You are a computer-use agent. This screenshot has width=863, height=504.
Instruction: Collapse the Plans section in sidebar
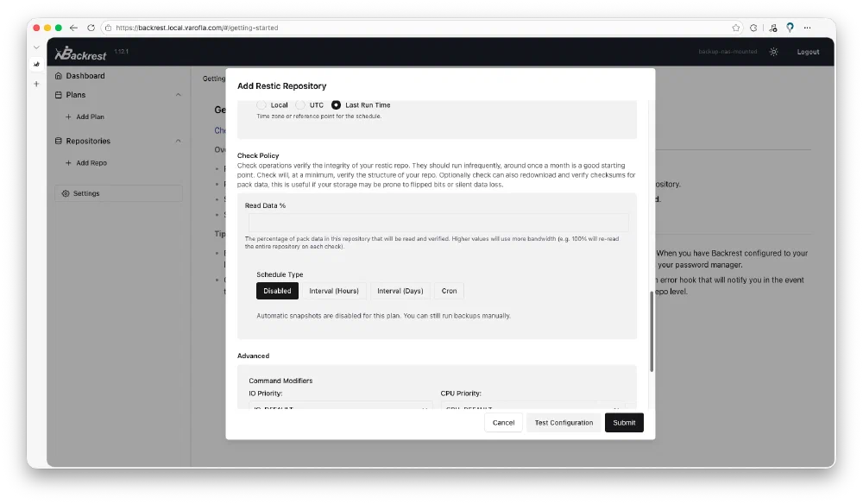(x=179, y=95)
